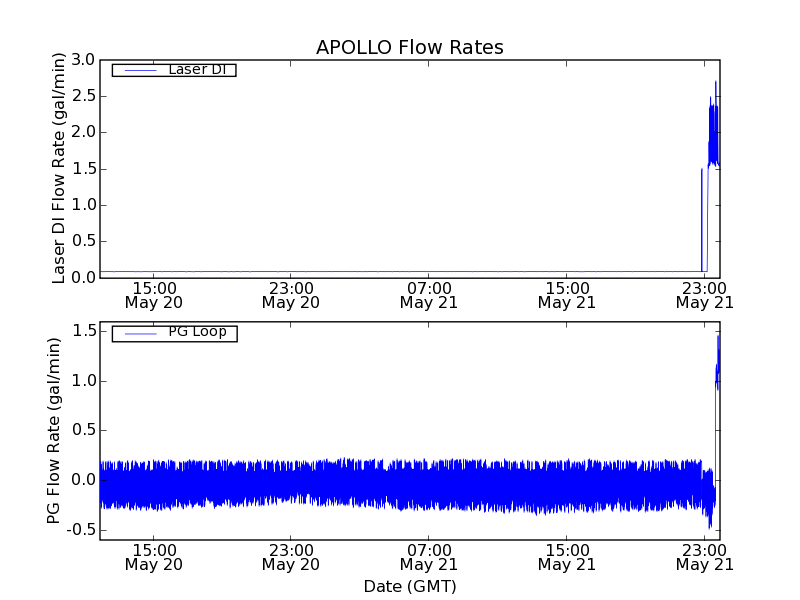Select the 'Laser DI' legend label

point(197,69)
